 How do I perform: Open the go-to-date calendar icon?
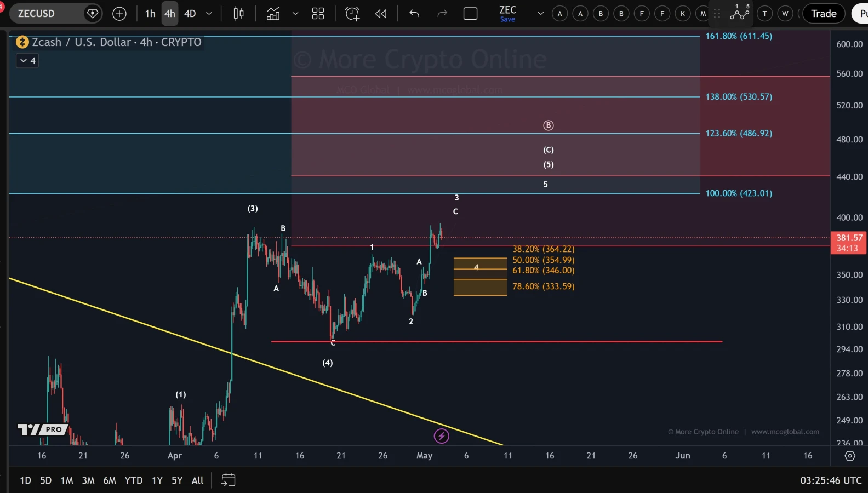click(228, 480)
